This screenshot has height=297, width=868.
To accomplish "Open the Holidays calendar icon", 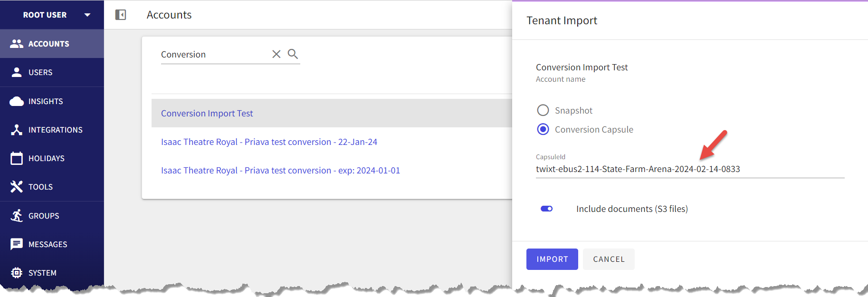I will click(17, 158).
